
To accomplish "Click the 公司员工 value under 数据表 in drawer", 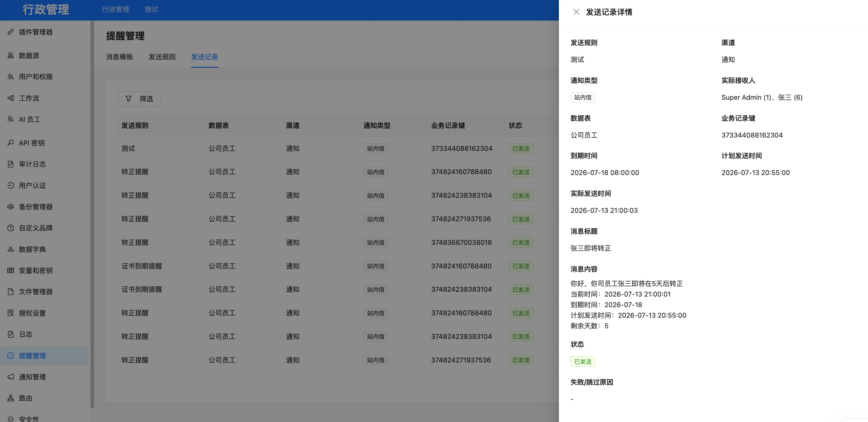I will (584, 135).
